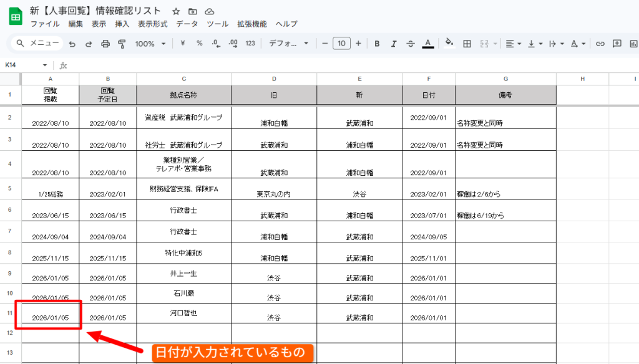The height and width of the screenshot is (364, 639).
Task: Click the redo arrow icon
Action: coord(89,44)
